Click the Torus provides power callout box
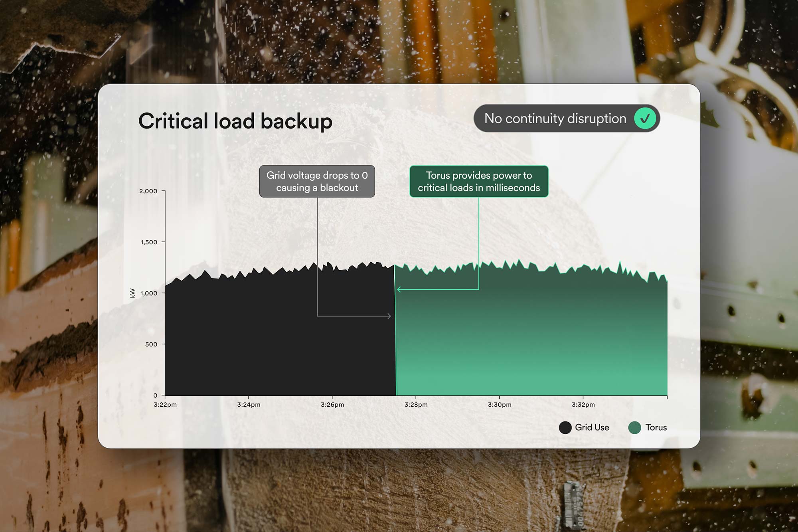This screenshot has height=532, width=798. click(479, 182)
